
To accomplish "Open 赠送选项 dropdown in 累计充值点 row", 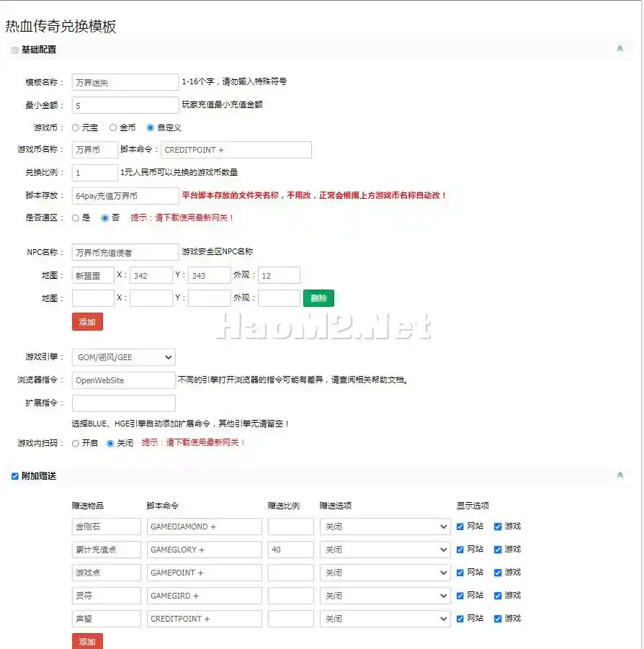I will coord(385,550).
